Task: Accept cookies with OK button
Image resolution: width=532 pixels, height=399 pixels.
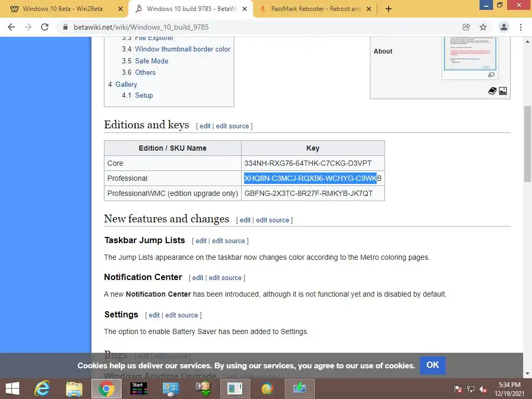Action: pos(433,365)
